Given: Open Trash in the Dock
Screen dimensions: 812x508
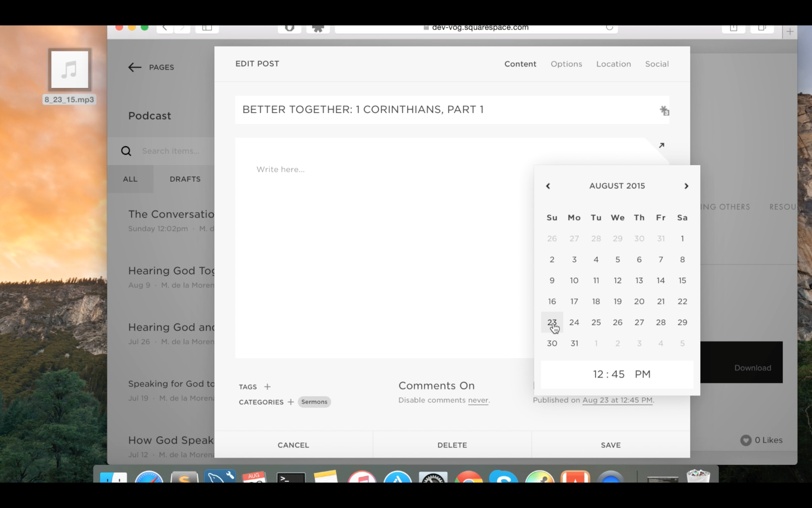Looking at the screenshot, I should tap(698, 476).
